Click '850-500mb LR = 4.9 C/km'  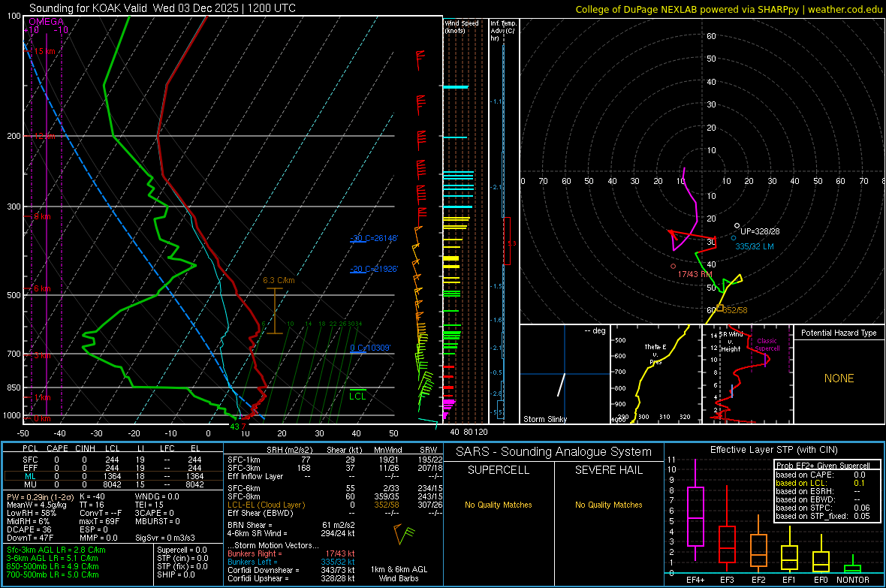(53, 566)
